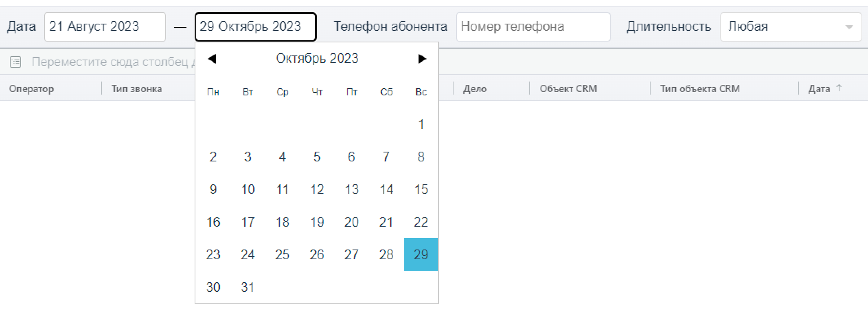868x318 pixels.
Task: Click the start date field 21 Август 2023
Action: coord(105,27)
